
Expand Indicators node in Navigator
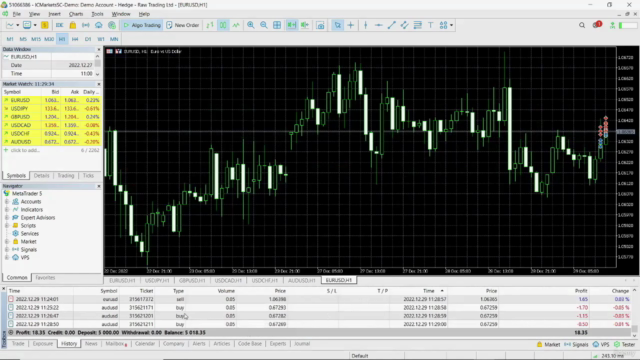pos(7,210)
